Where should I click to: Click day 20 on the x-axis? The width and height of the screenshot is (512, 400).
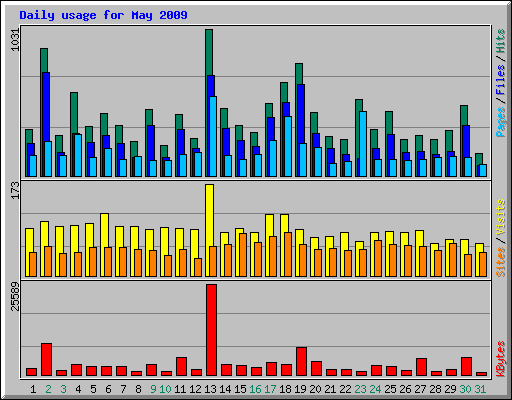point(315,389)
